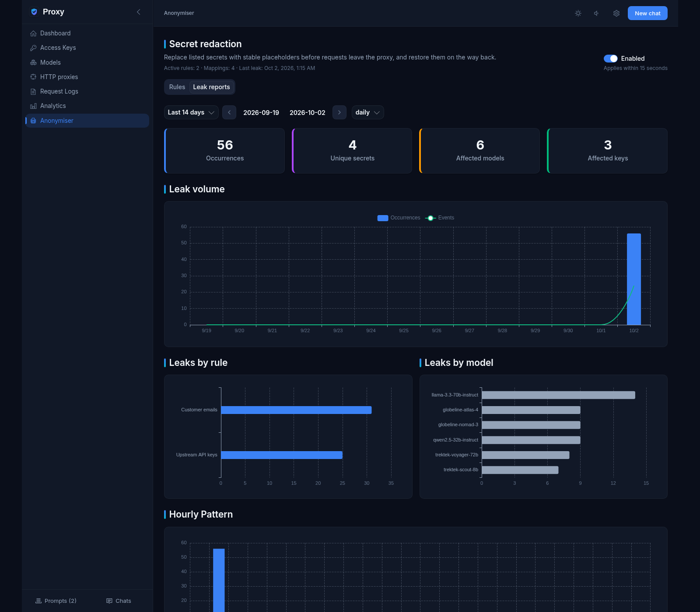
Task: Click the speaker sound icon
Action: [596, 13]
